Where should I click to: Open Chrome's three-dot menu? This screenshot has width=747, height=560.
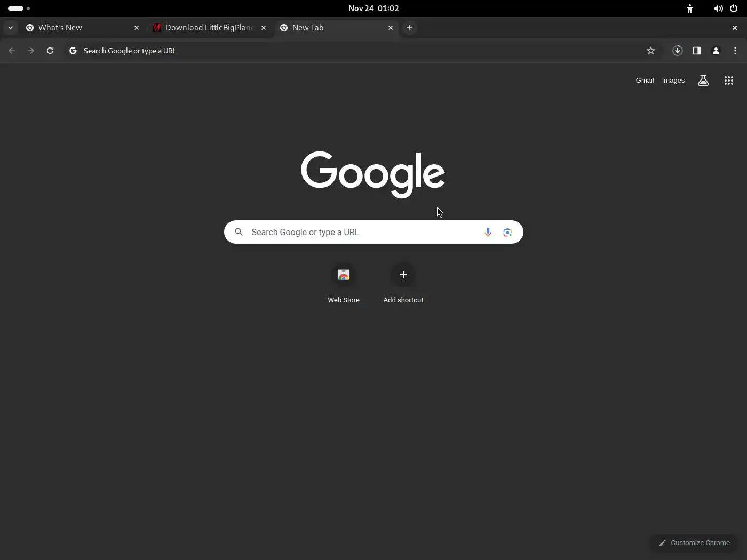click(735, 51)
